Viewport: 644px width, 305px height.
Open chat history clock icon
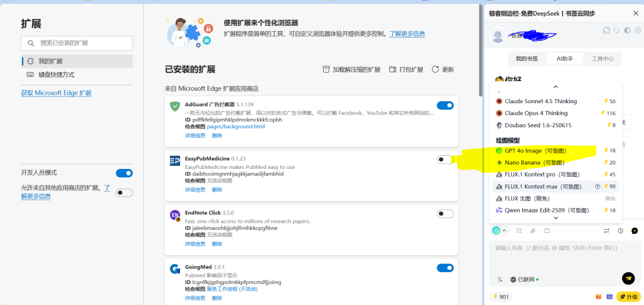tap(621, 230)
